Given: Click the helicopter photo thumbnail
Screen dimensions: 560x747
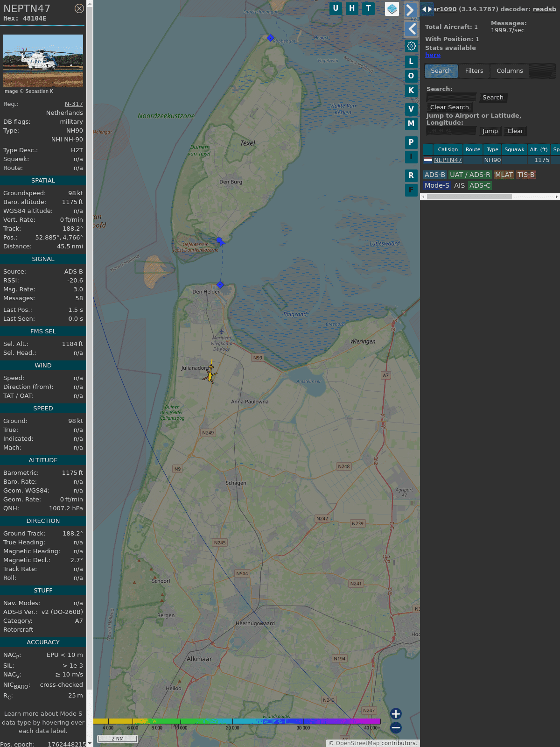Looking at the screenshot, I should (43, 61).
